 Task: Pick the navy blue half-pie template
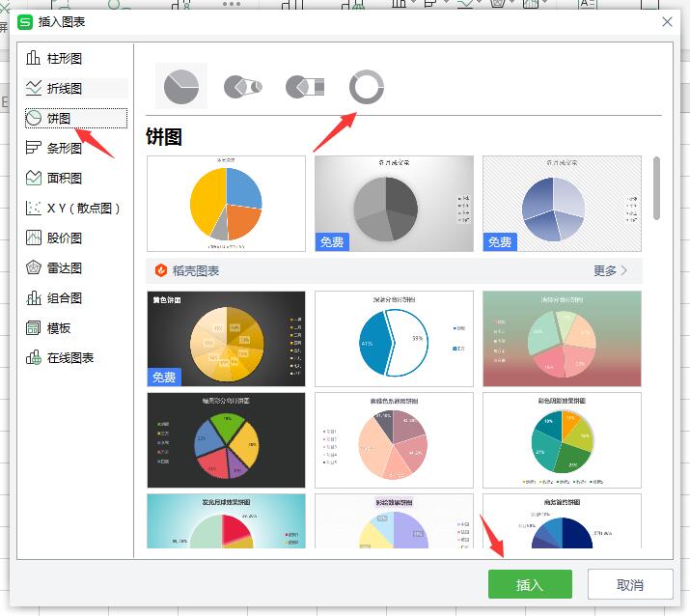[562, 520]
